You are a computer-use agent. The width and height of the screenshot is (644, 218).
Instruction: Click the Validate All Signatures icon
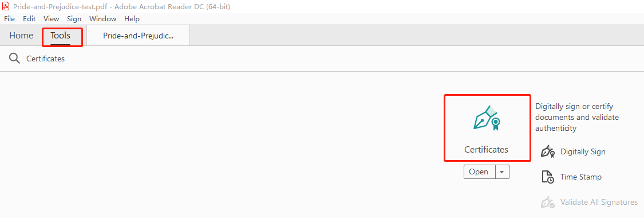[547, 203]
